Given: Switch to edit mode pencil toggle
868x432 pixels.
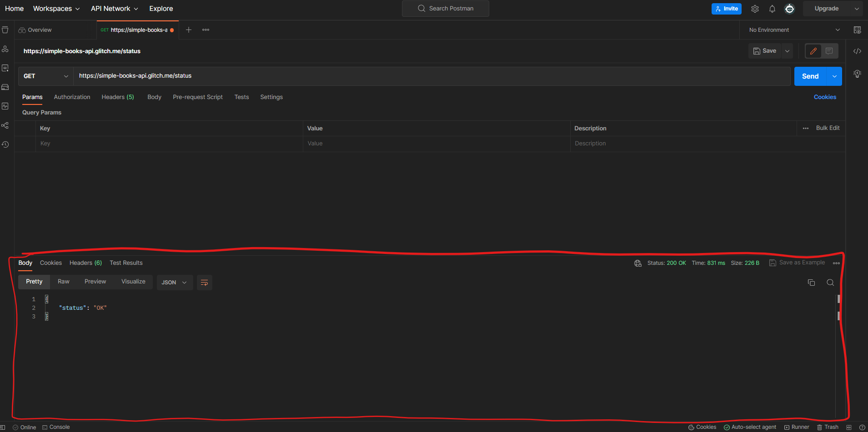Looking at the screenshot, I should pyautogui.click(x=813, y=51).
